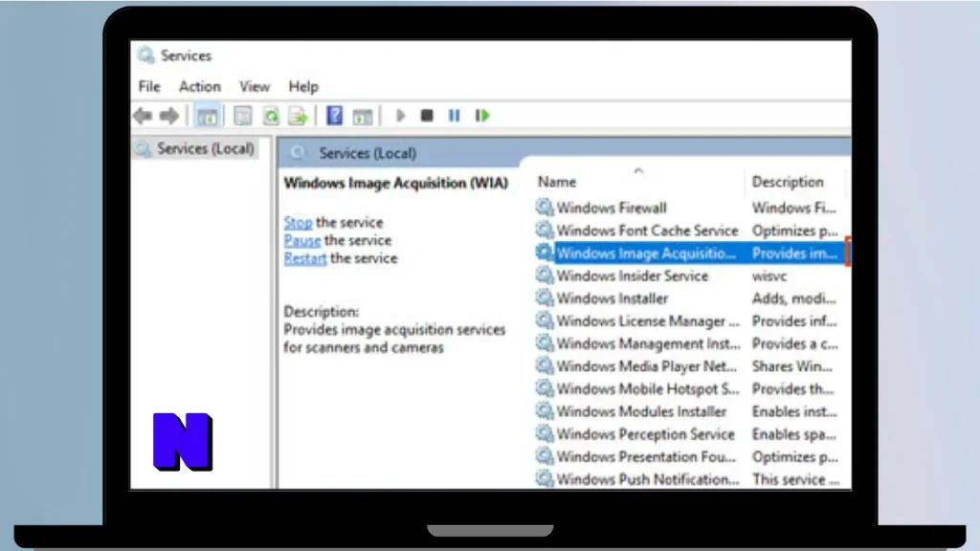Select highlighted Windows Image Acquisitio... name
980x551 pixels.
(x=646, y=253)
